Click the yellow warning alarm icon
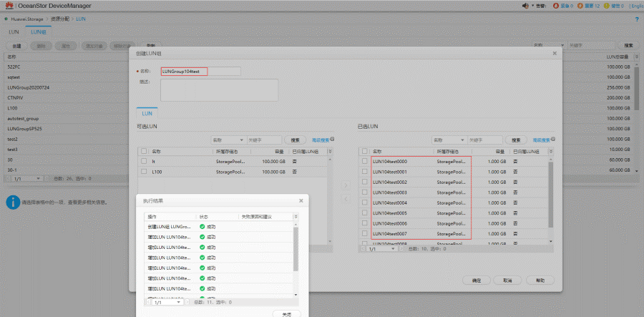Screen dimensions: 644x317 [x=608, y=6]
